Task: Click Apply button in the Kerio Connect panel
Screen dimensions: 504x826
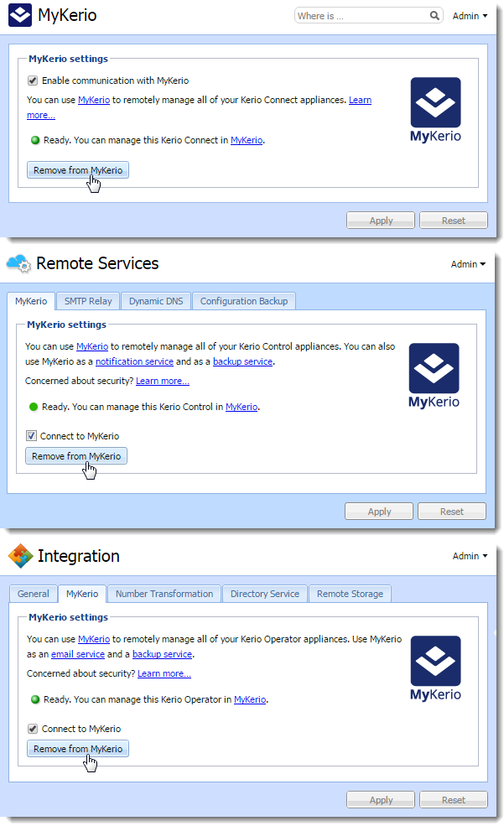Action: pyautogui.click(x=381, y=221)
